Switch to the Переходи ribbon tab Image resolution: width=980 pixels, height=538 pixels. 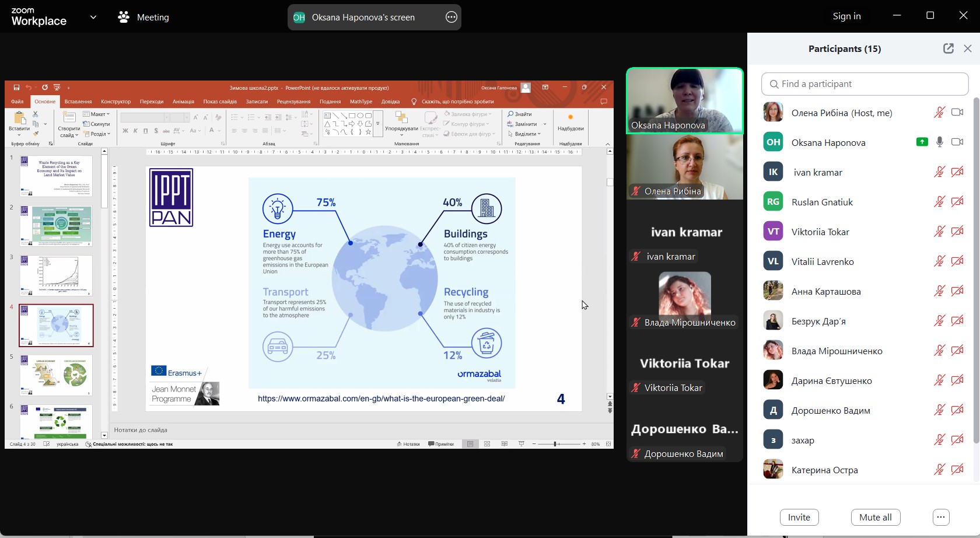152,102
